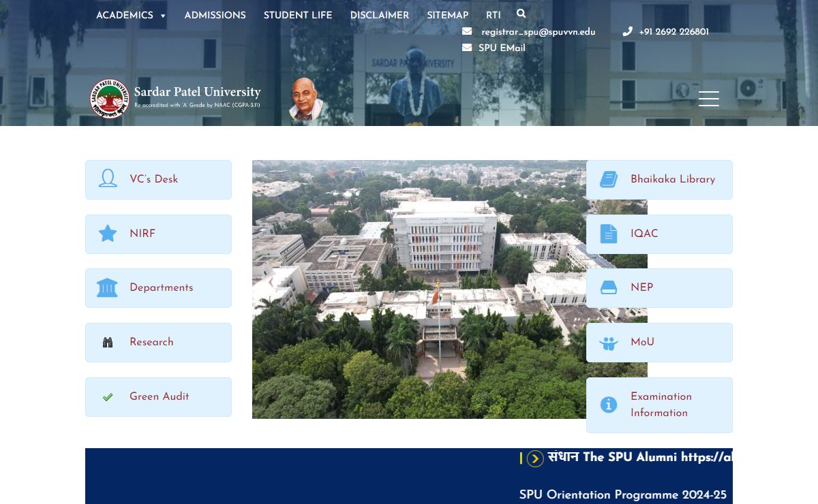Expand the Academics dropdown arrow
The image size is (818, 504).
click(x=163, y=16)
